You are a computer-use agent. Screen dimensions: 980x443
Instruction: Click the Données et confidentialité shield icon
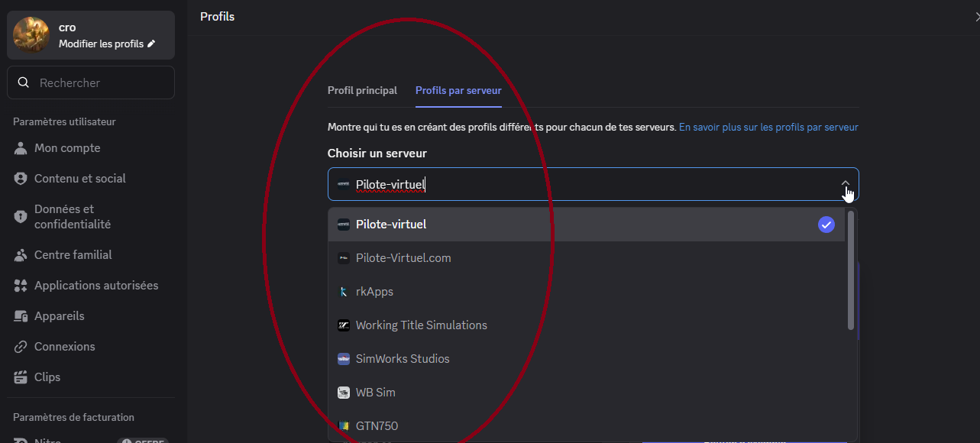[x=21, y=216]
